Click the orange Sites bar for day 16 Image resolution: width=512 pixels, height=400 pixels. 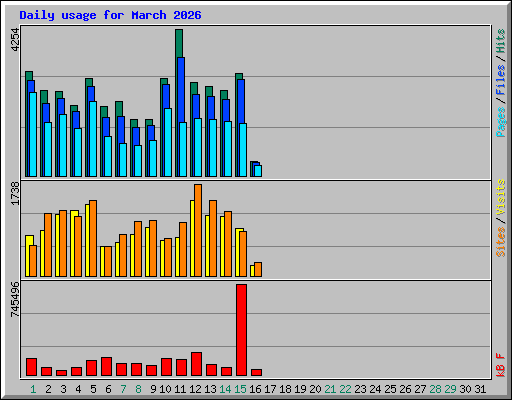(258, 269)
